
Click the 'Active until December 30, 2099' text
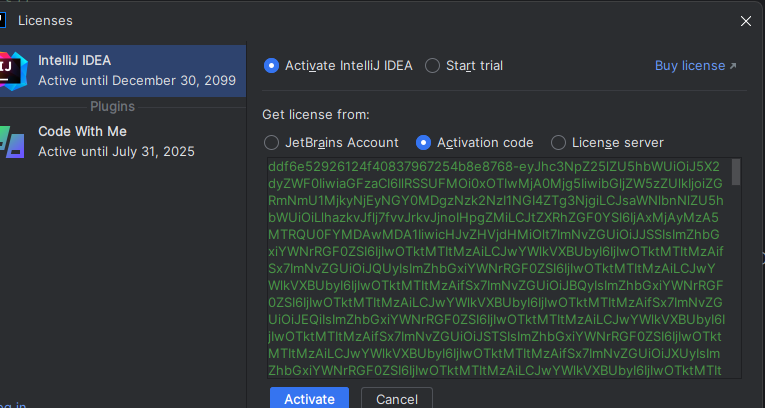[x=137, y=81]
